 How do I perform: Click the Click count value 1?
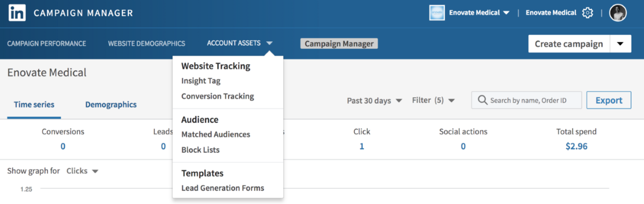click(362, 146)
